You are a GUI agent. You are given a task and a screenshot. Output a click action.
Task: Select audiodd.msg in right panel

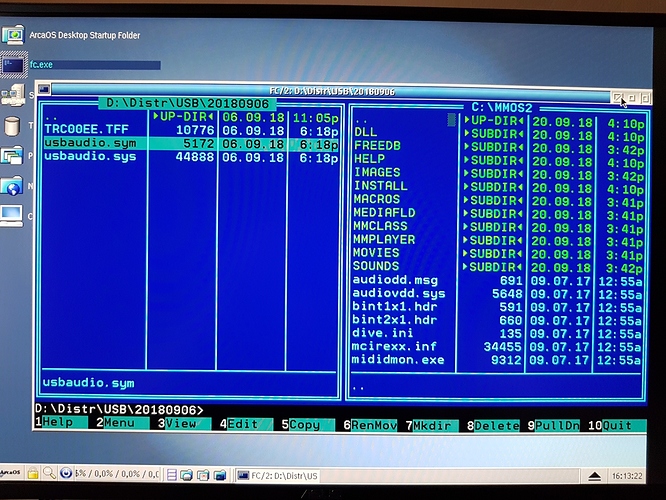coord(395,280)
